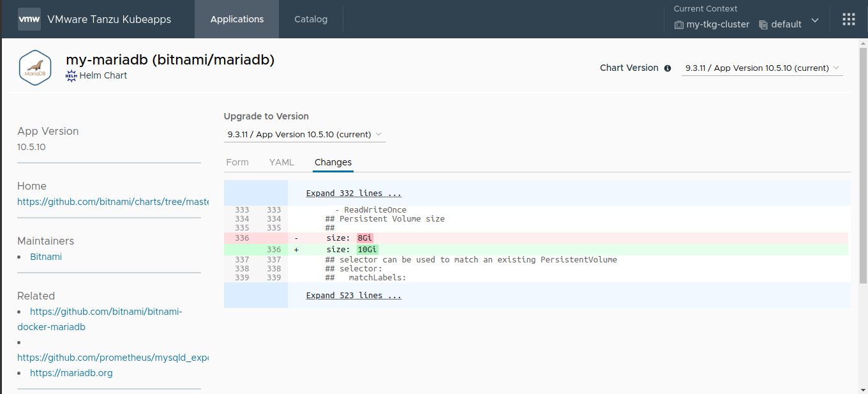
Task: Expand the namespace chevron next to default
Action: (x=815, y=20)
